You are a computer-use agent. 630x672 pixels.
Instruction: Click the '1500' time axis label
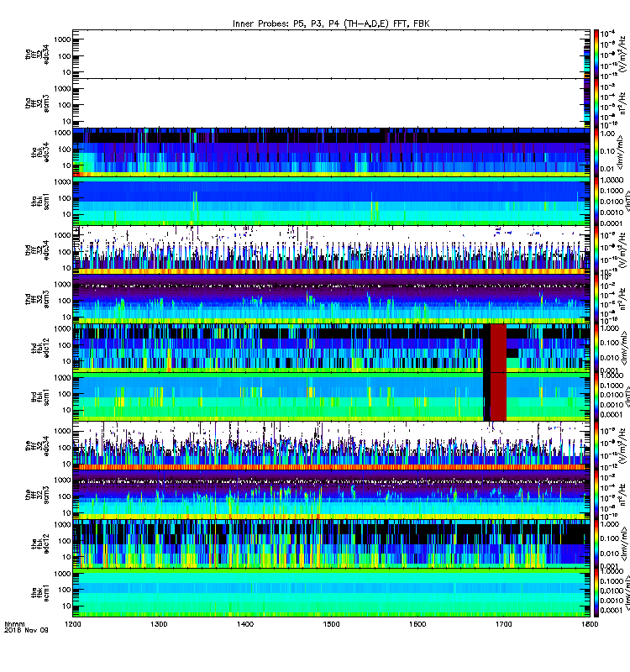[331, 624]
